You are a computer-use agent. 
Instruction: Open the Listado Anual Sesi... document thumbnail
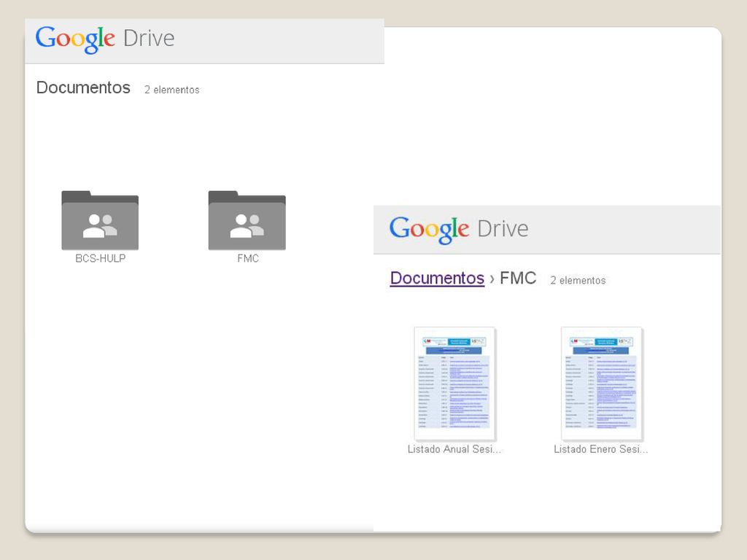click(455, 384)
